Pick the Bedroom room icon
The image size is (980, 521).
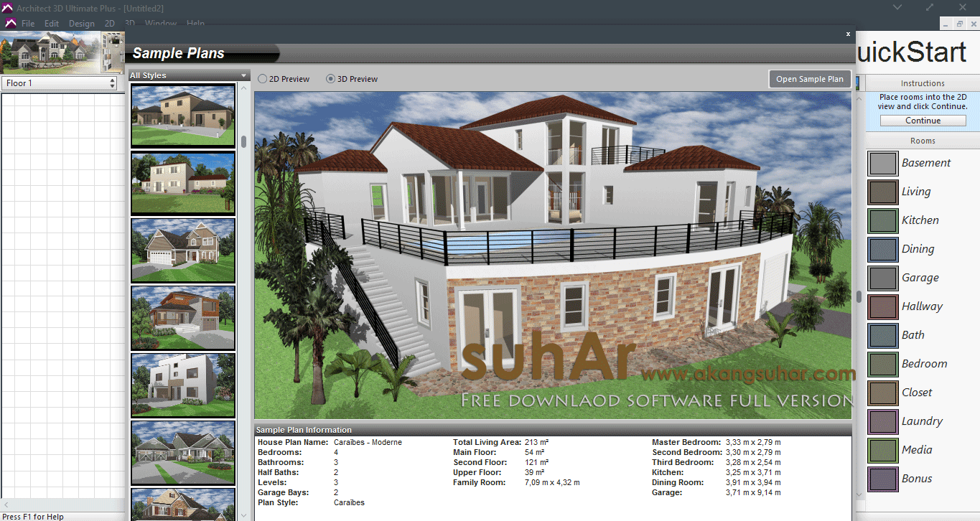pos(883,364)
